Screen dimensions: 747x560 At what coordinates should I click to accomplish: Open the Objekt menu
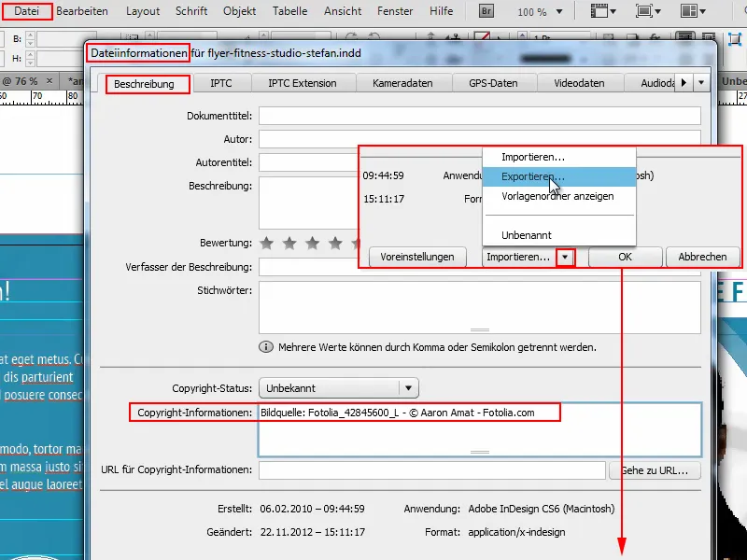pos(239,11)
